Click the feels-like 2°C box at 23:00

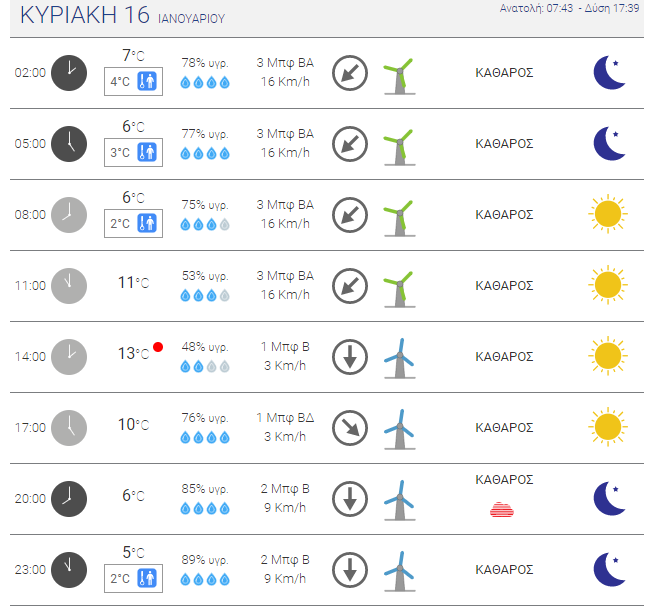coord(133,579)
